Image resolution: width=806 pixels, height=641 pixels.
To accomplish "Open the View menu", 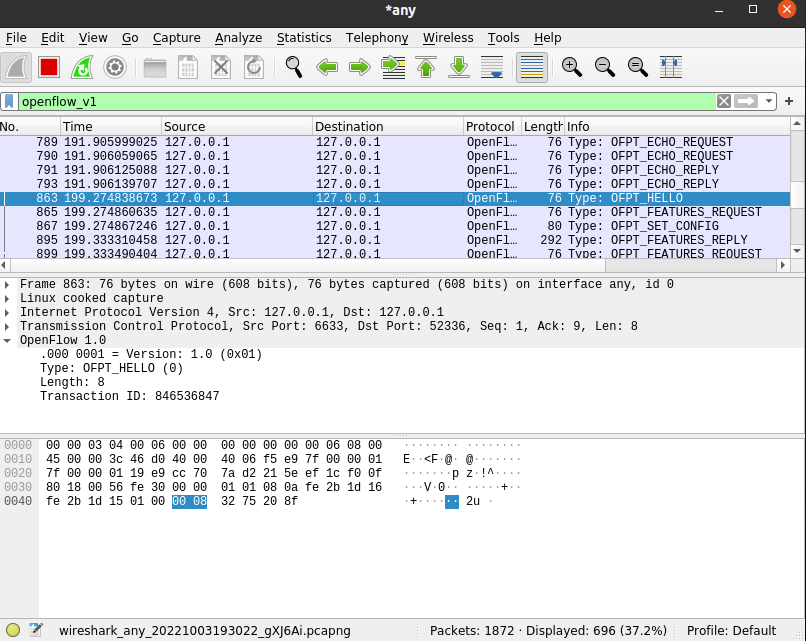I will point(93,38).
